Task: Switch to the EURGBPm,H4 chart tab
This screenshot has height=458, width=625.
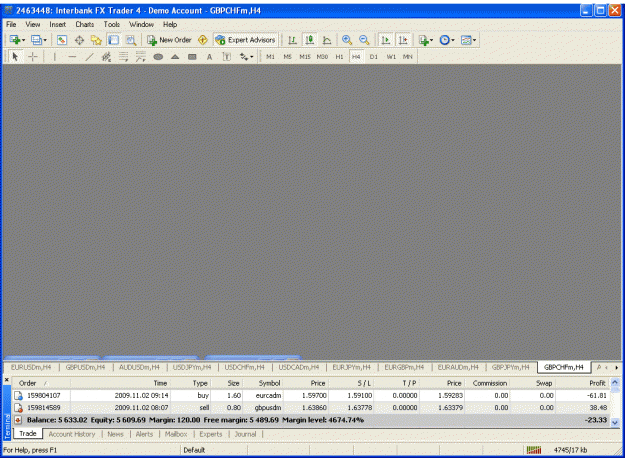Action: coord(404,367)
